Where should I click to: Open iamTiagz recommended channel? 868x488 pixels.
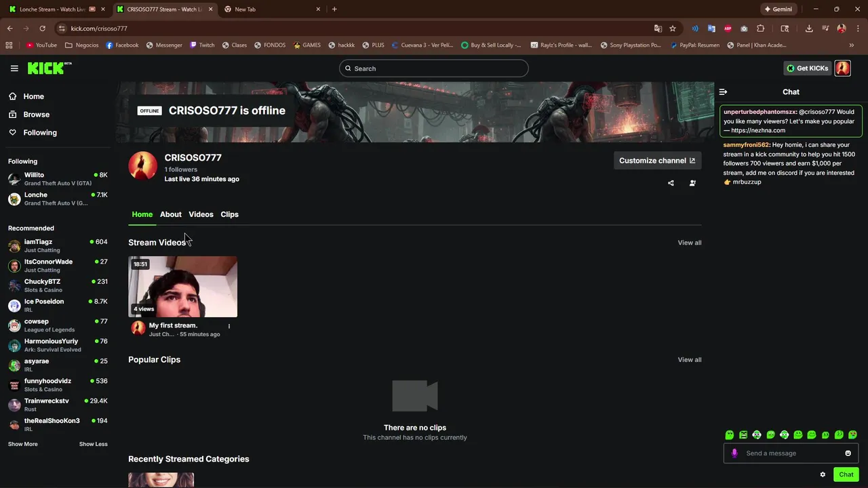[x=58, y=246]
